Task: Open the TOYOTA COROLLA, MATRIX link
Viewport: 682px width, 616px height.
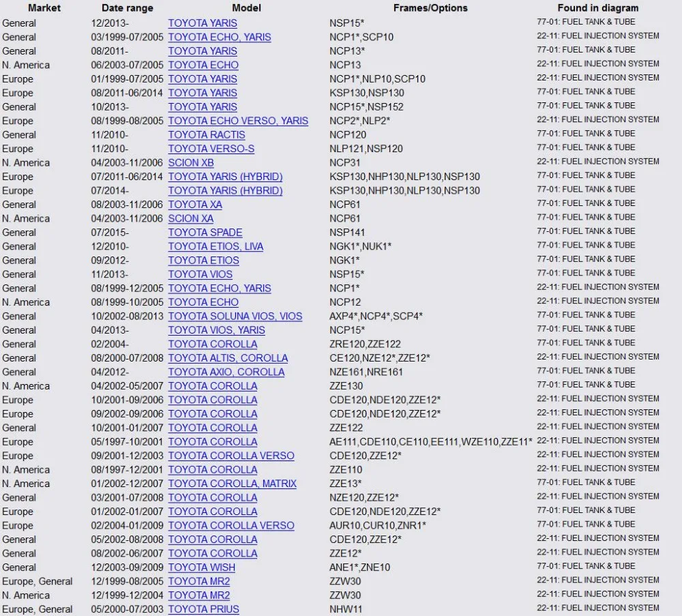Action: 233,484
